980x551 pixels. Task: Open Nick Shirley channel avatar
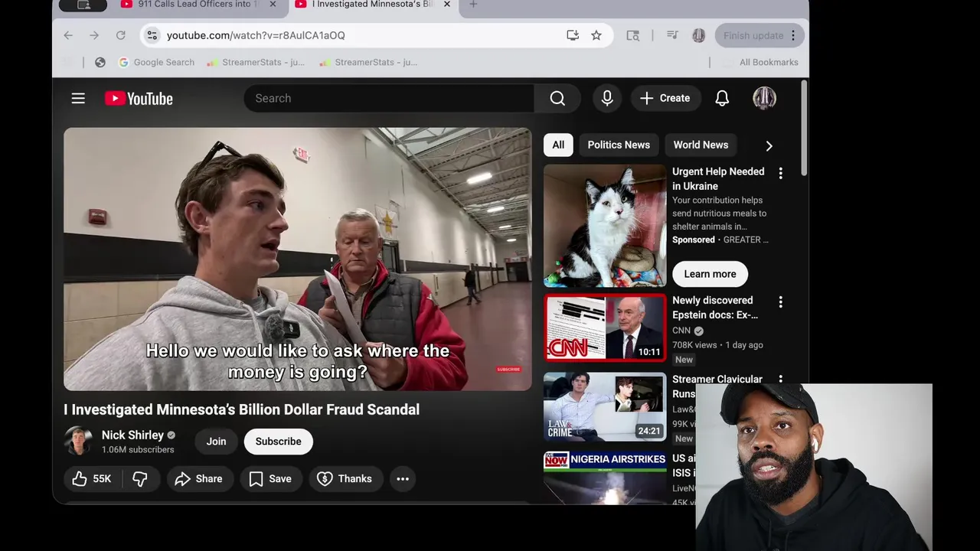click(78, 441)
